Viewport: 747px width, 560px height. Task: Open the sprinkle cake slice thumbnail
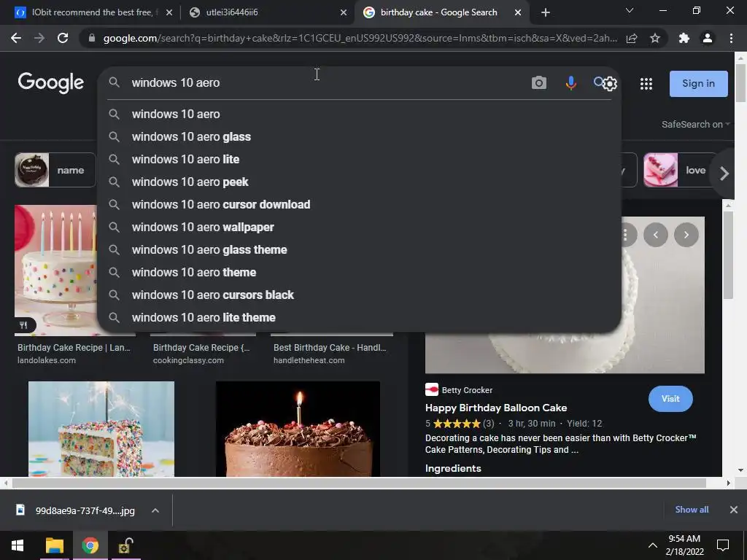click(101, 429)
